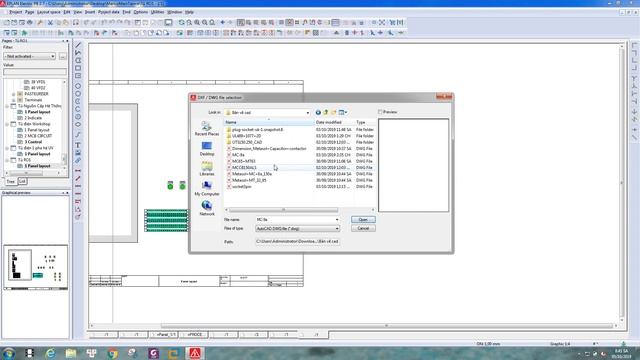
Task: Select the Polyline drawing tool
Action: tap(78, 53)
